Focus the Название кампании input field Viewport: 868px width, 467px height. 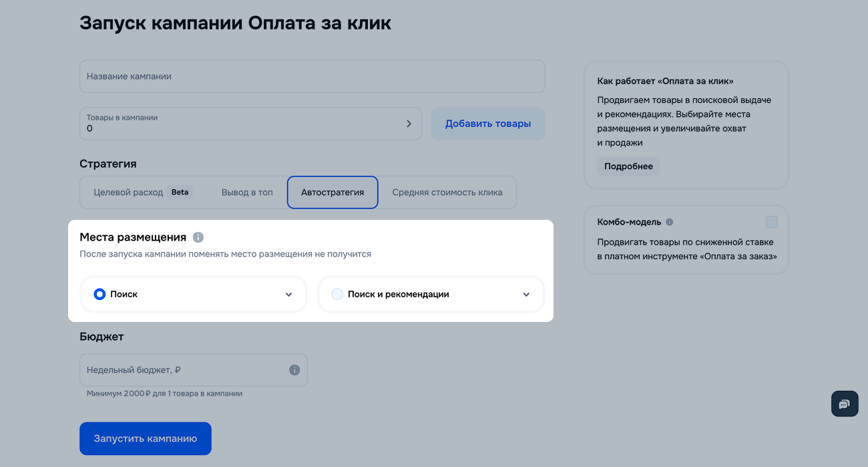[312, 77]
